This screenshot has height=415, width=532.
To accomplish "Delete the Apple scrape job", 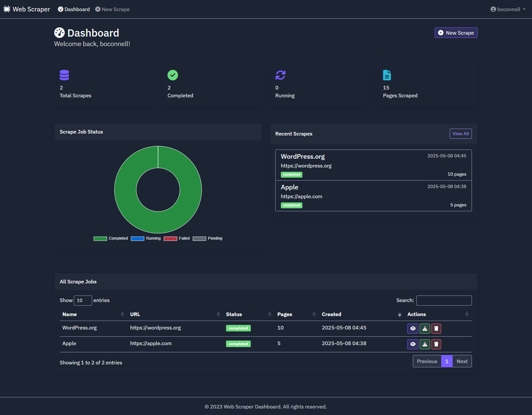I will (x=436, y=344).
